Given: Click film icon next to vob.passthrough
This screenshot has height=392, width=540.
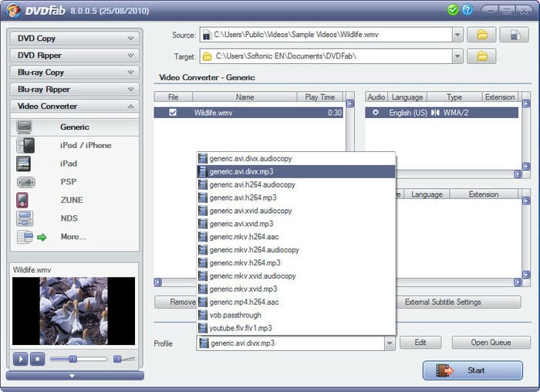Looking at the screenshot, I should pos(203,315).
